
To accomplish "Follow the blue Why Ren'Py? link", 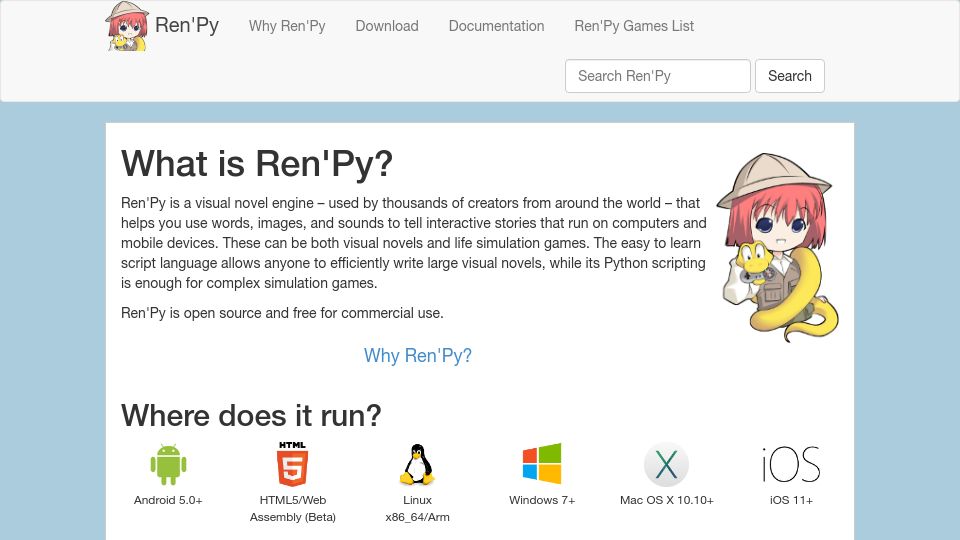I will [418, 356].
